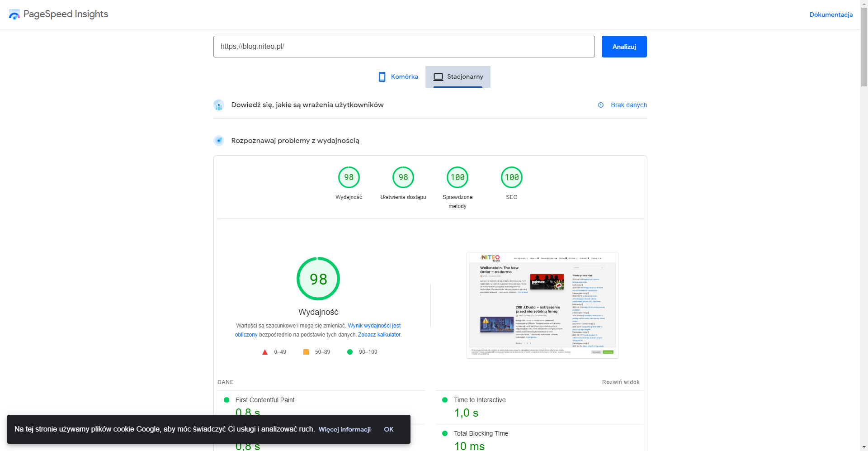868x451 pixels.
Task: Dismiss cookie notice with OK
Action: click(388, 429)
